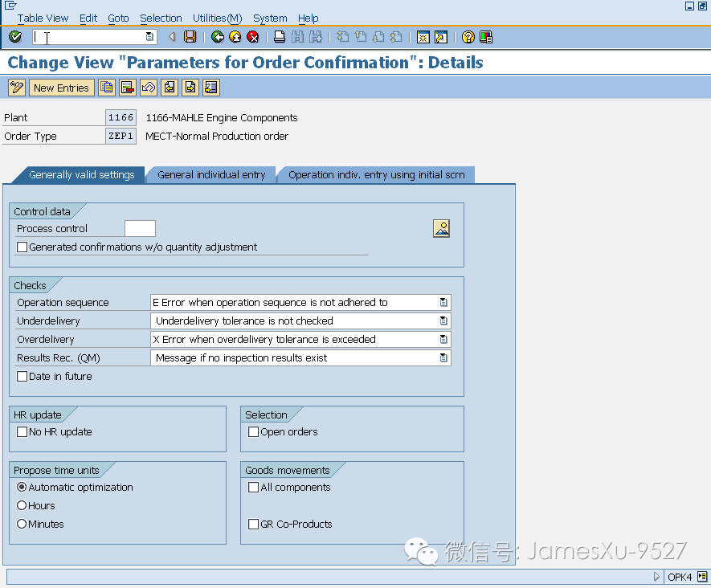Click the Order Type field ZEP1
This screenshot has width=711, height=588.
click(121, 136)
